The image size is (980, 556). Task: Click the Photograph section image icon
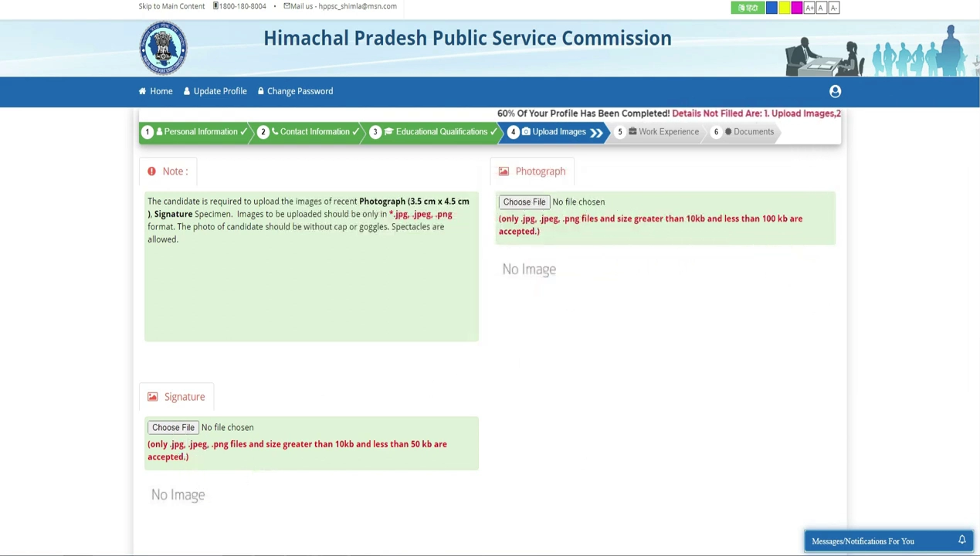pyautogui.click(x=504, y=171)
